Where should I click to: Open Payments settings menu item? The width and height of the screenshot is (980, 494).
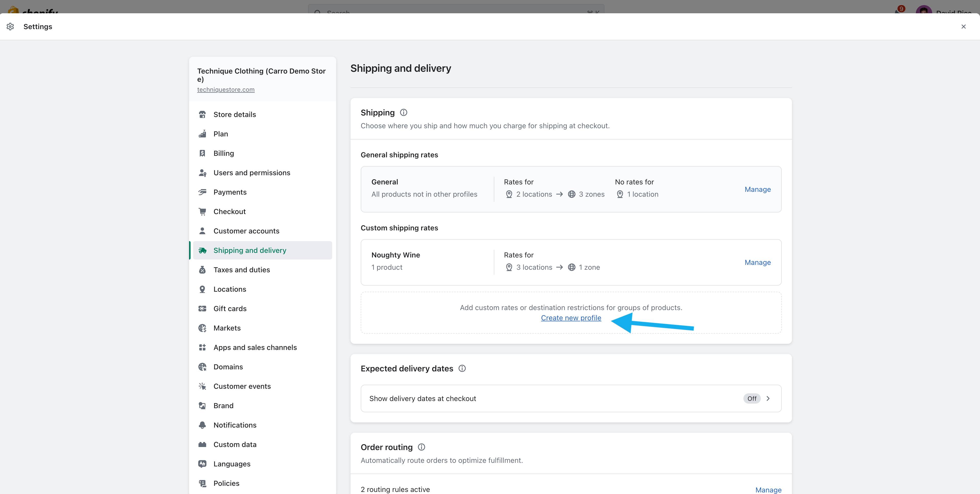230,192
